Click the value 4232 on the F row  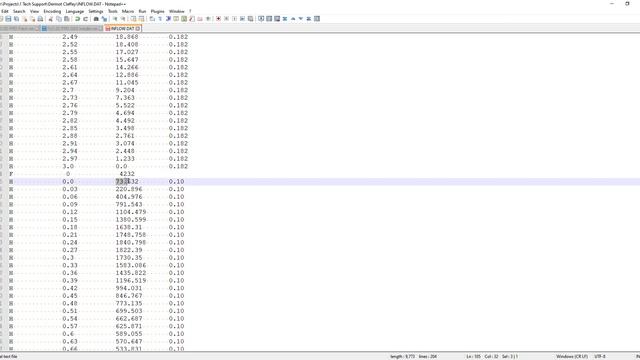[x=127, y=174]
